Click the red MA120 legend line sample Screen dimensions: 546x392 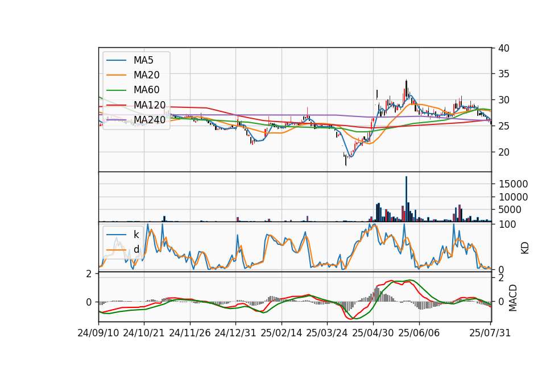pos(116,105)
